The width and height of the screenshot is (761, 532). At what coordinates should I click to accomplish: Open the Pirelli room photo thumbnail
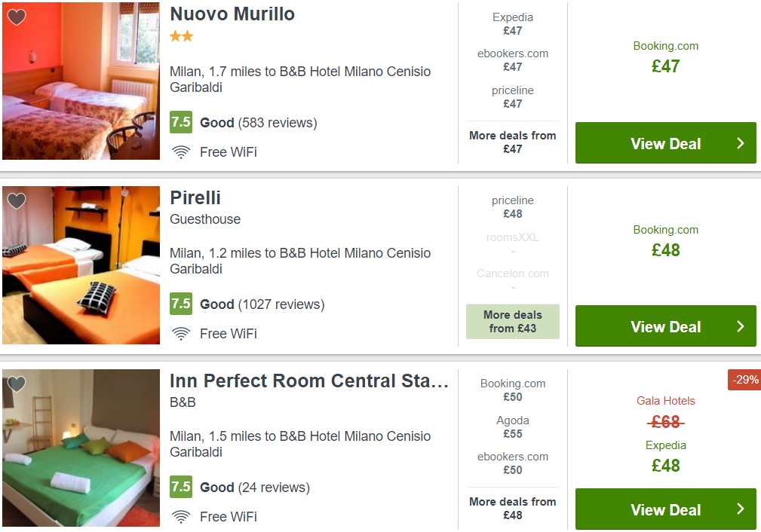tap(81, 265)
